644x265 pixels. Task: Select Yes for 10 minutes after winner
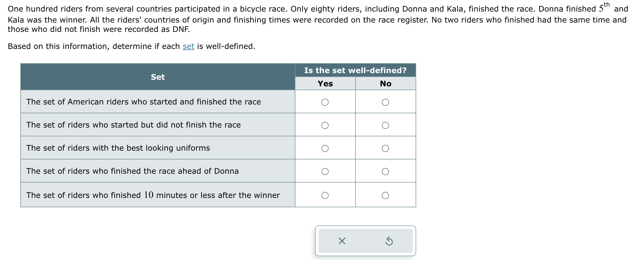tap(325, 195)
